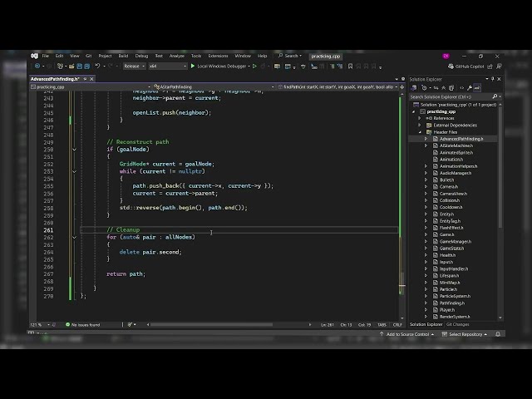Image resolution: width=532 pixels, height=399 pixels.
Task: Collapse the 'for (auto& pair' code block
Action: pos(74,237)
